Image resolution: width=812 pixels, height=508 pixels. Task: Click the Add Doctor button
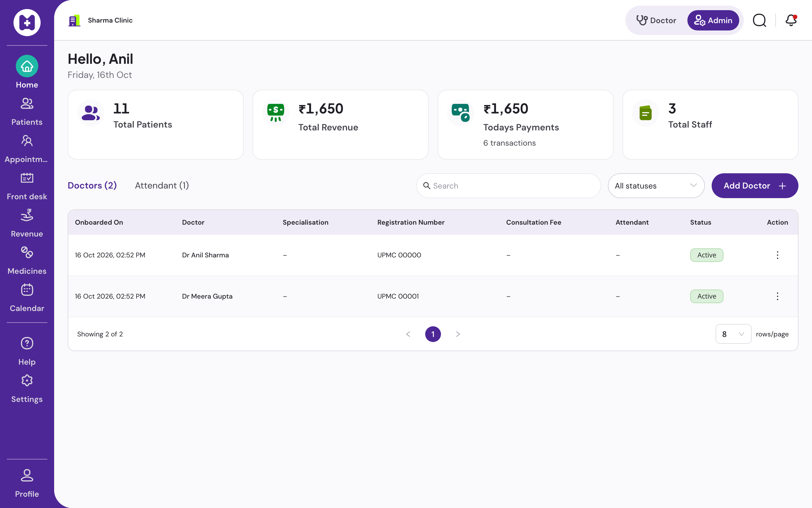coord(754,186)
